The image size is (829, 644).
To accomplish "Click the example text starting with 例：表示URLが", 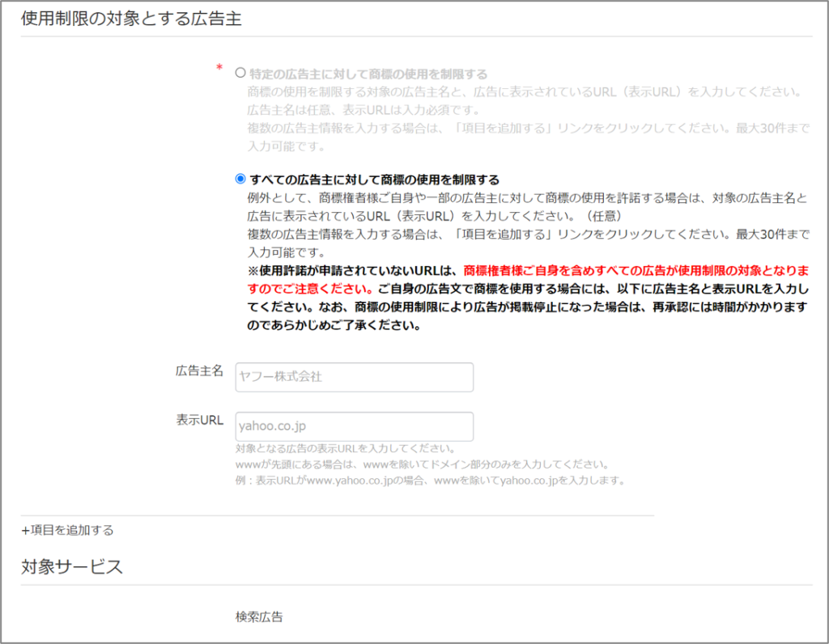I will (x=431, y=481).
